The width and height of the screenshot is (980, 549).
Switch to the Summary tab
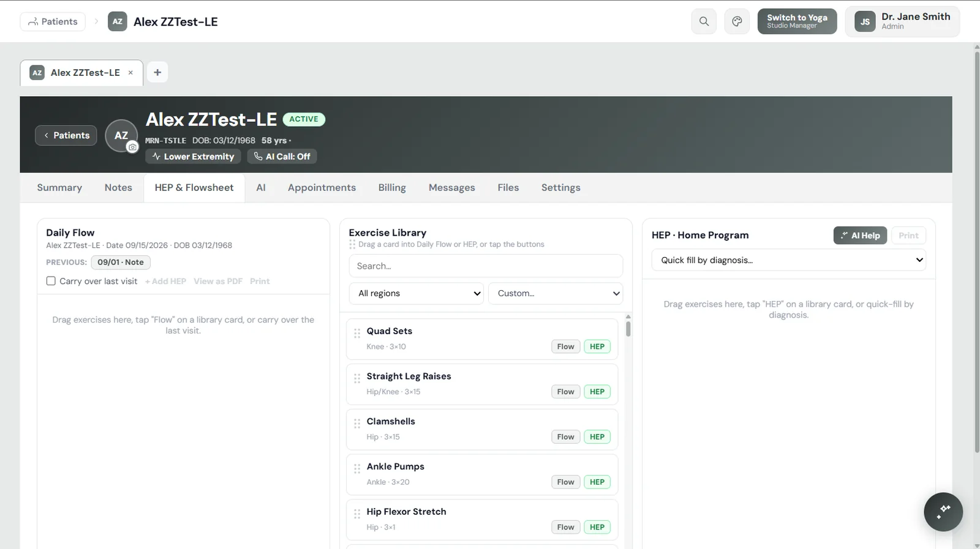tap(59, 188)
